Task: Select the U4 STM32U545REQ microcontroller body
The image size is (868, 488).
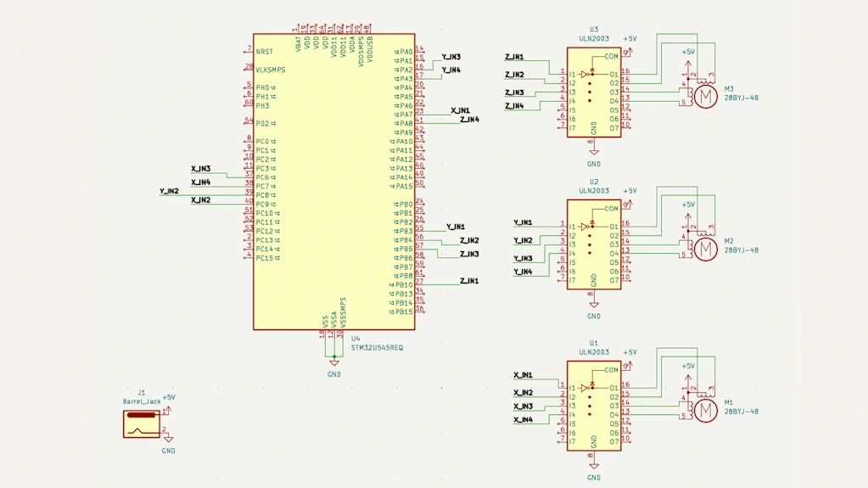Action: 333,182
